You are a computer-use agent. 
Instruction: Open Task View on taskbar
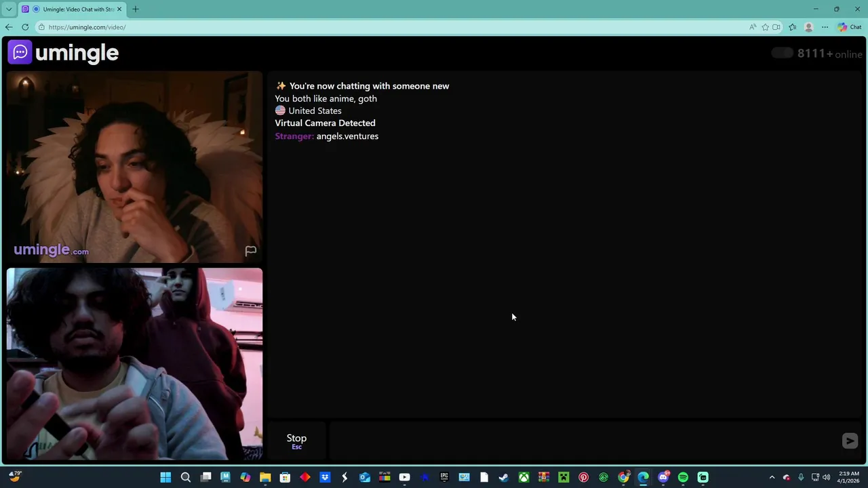click(x=205, y=477)
